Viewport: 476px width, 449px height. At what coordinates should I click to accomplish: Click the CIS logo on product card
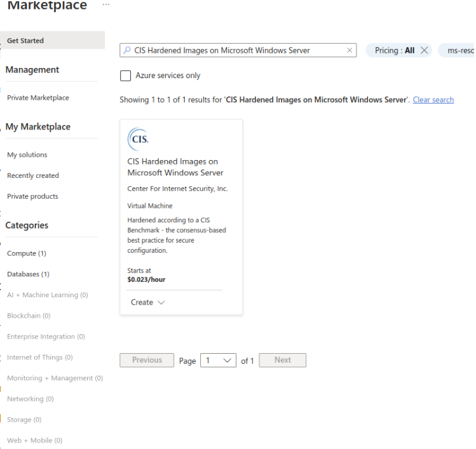click(x=139, y=138)
